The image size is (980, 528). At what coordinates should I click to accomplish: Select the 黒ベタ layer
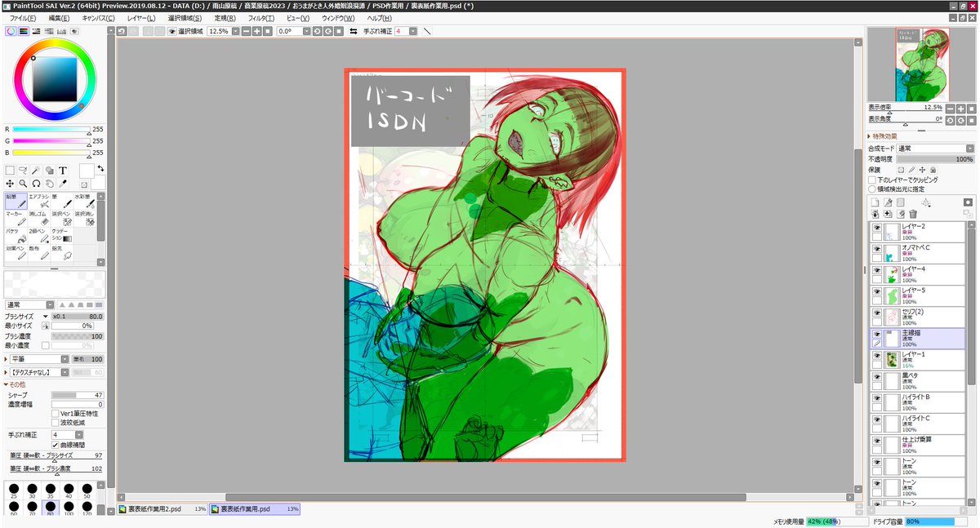pyautogui.click(x=917, y=381)
